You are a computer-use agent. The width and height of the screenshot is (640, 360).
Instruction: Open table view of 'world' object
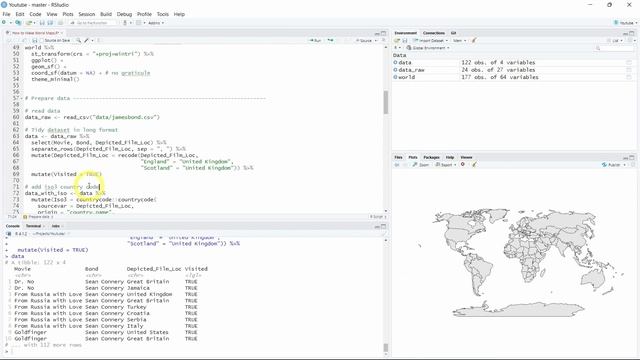pyautogui.click(x=629, y=77)
